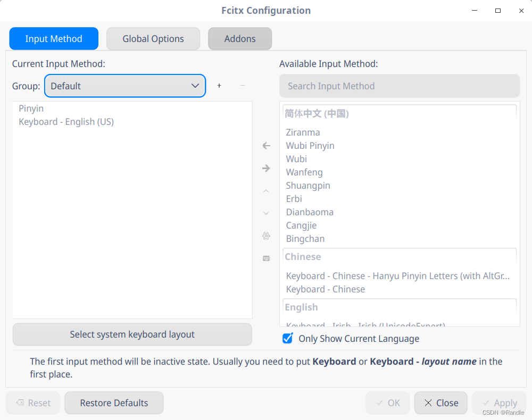Select Keyboard - Chinese - Hanyu Pinyin Letters
Viewport: 532px width, 420px height.
tap(400, 276)
